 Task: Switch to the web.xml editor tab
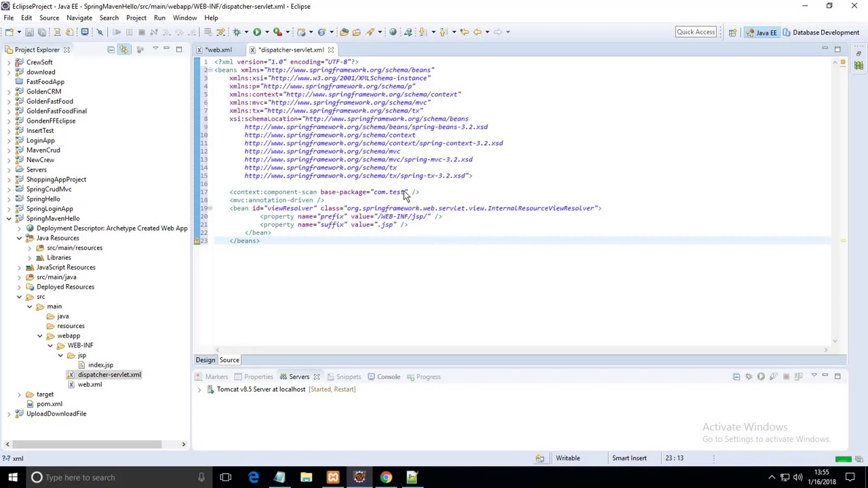pos(219,49)
